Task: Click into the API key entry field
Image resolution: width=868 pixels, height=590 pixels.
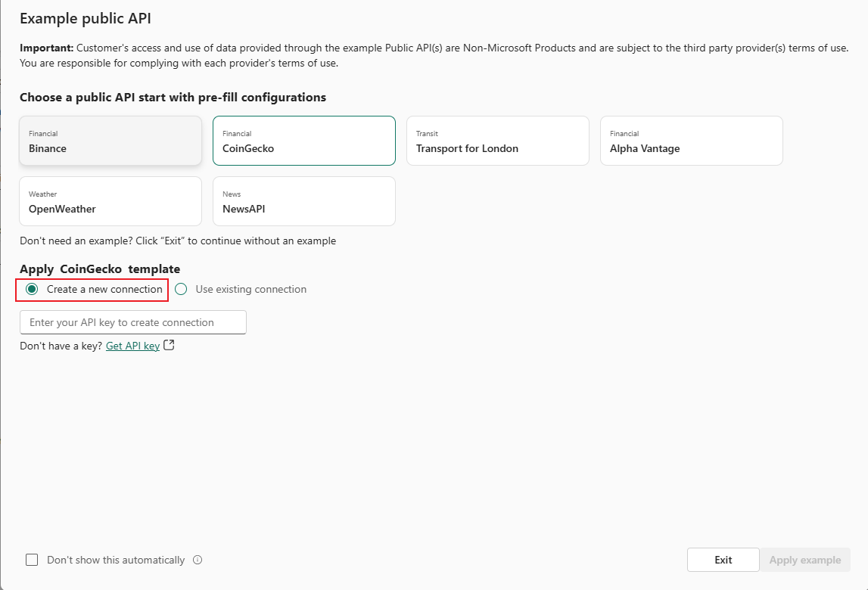Action: click(x=133, y=322)
